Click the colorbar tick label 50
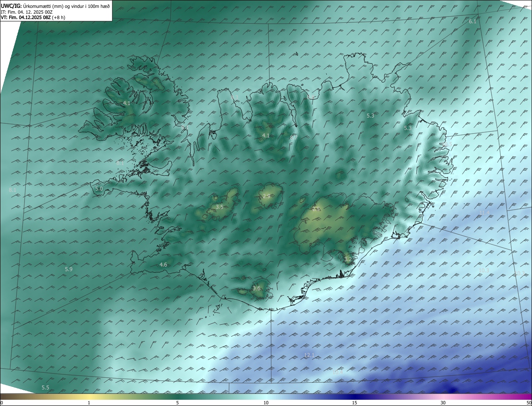Screen dimensions: 532x406 529,403
